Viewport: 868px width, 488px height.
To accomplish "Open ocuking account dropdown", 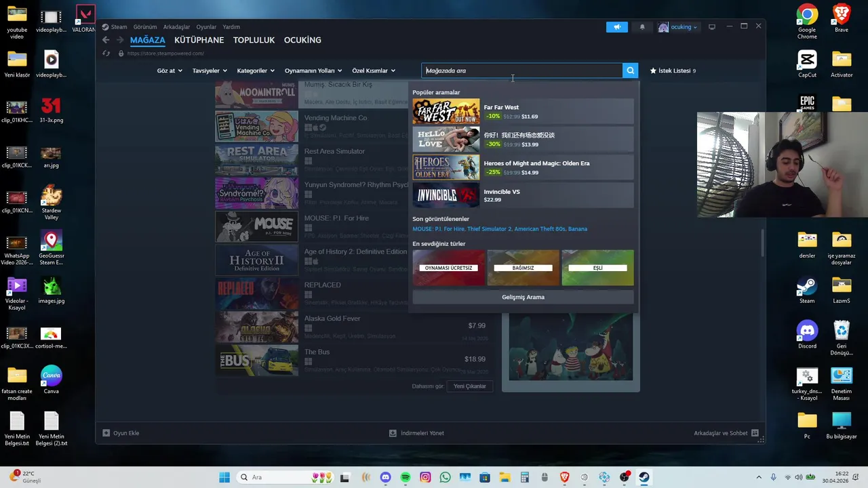I will coord(677,27).
